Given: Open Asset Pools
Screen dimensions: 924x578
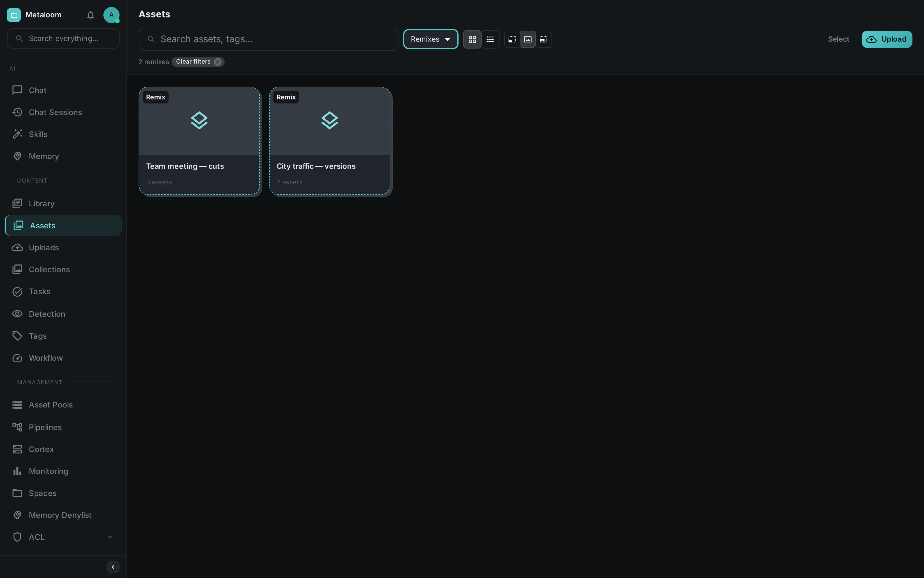Looking at the screenshot, I should coord(63,405).
